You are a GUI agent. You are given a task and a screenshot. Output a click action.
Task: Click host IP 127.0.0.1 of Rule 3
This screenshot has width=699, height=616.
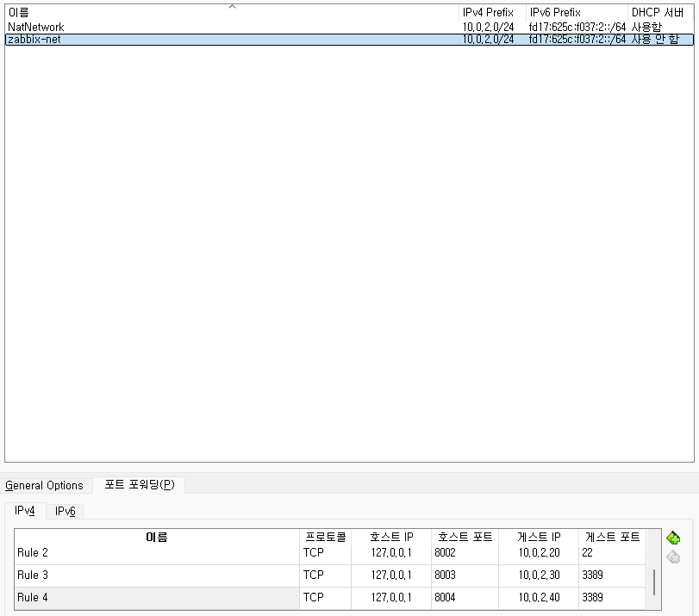click(x=391, y=575)
